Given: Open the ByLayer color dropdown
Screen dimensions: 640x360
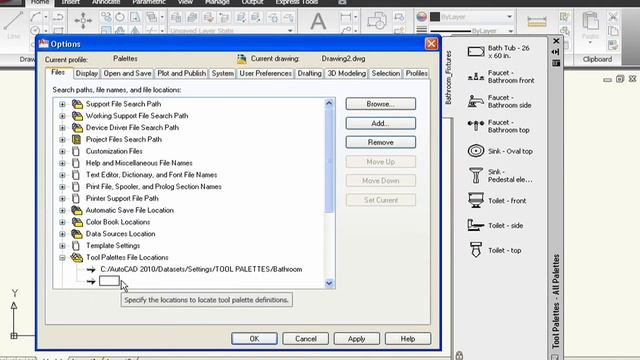Looking at the screenshot, I should tap(509, 17).
